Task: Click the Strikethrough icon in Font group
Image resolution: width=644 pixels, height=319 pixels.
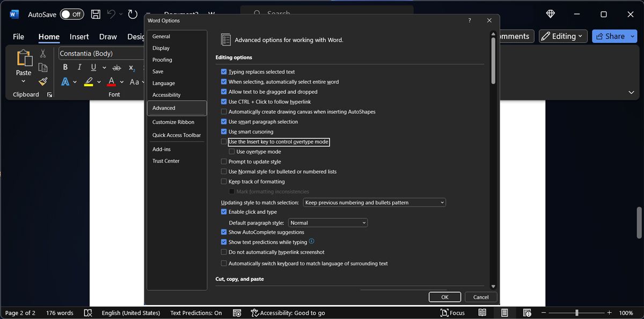Action: [x=116, y=68]
